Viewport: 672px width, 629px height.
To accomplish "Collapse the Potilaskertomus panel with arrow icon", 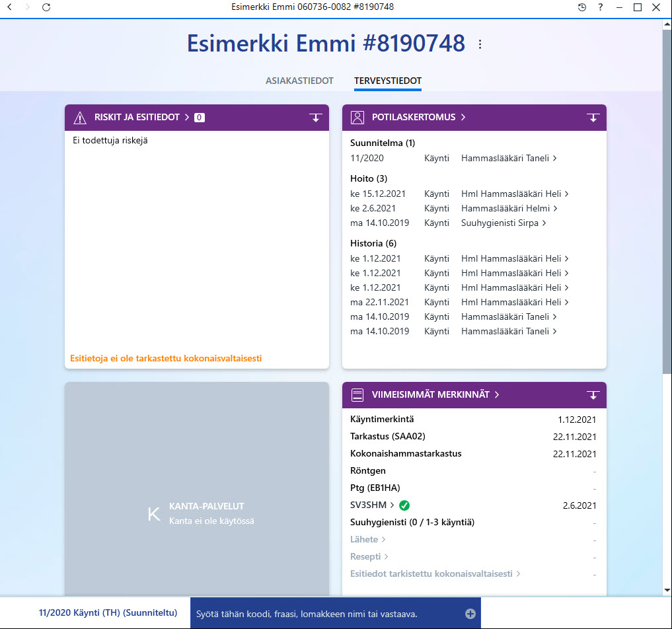I will pos(593,118).
